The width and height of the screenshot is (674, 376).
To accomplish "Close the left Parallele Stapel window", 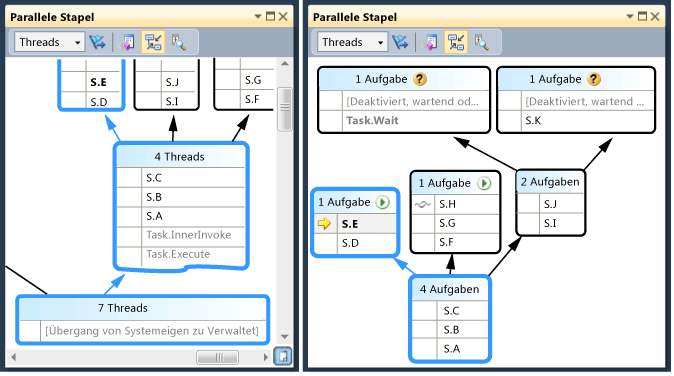I will [x=283, y=16].
